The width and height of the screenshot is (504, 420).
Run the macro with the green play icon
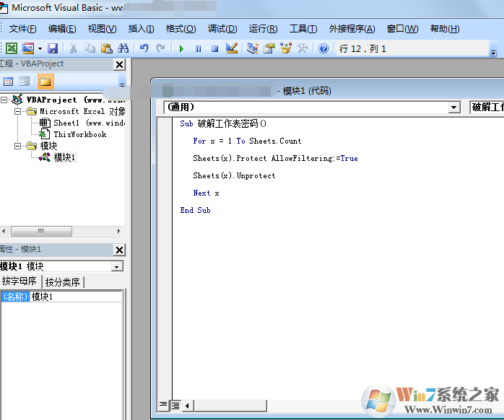[181, 48]
